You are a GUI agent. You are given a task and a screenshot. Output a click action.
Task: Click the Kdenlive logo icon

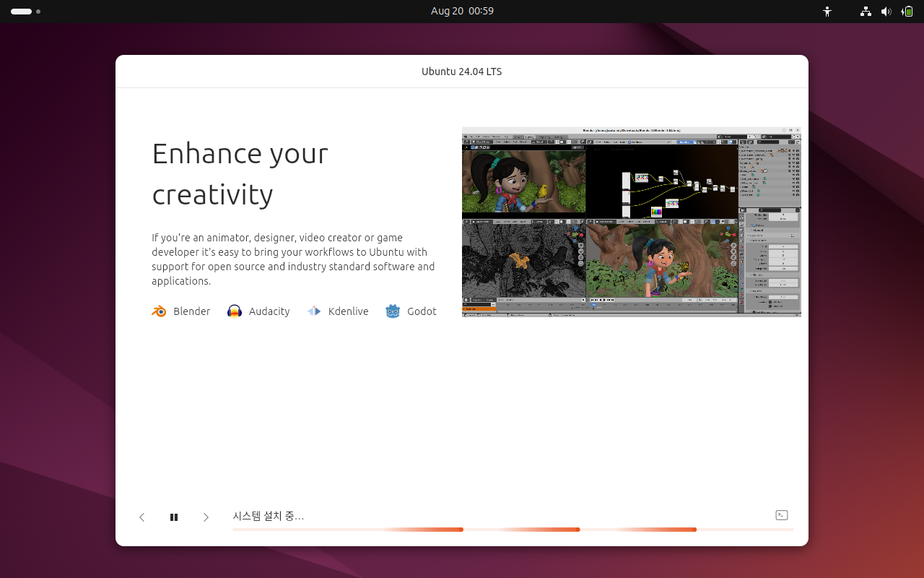tap(314, 311)
